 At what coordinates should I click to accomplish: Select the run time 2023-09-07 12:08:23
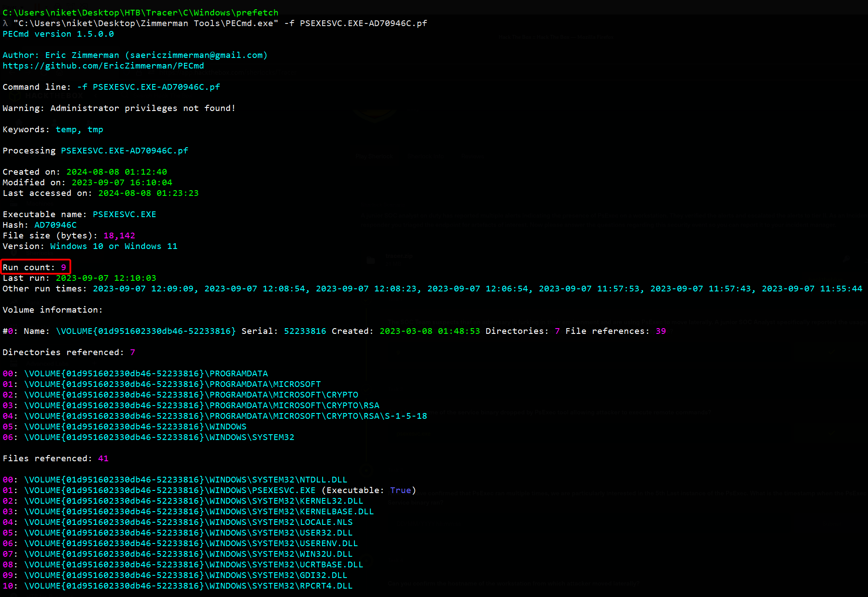(x=366, y=289)
